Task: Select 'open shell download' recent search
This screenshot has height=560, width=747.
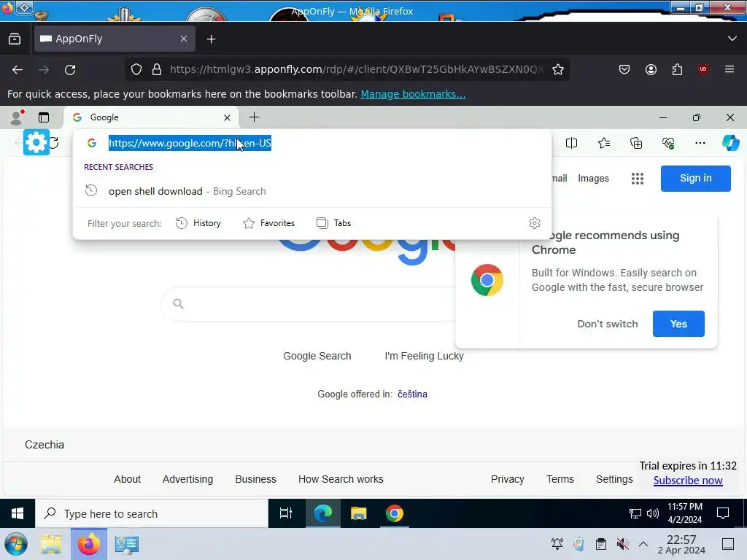Action: pos(312,191)
